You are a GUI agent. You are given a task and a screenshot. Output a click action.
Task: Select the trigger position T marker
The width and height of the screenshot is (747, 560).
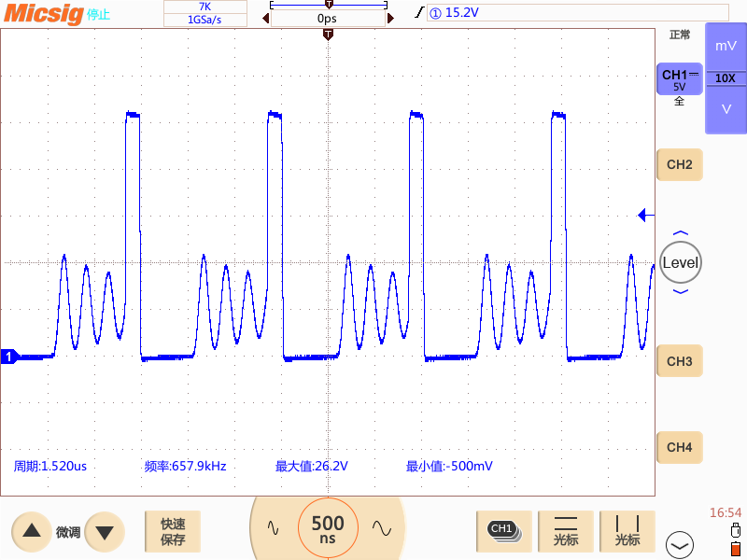click(328, 35)
